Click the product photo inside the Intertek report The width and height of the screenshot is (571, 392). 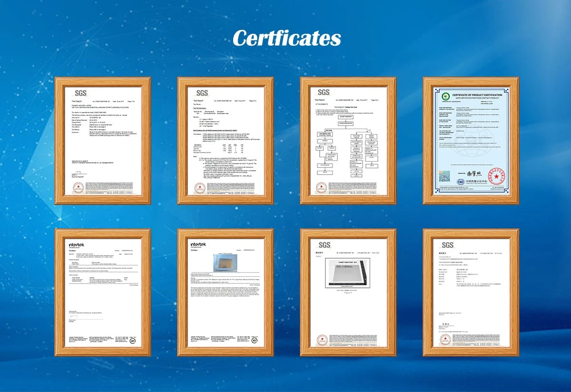225,263
